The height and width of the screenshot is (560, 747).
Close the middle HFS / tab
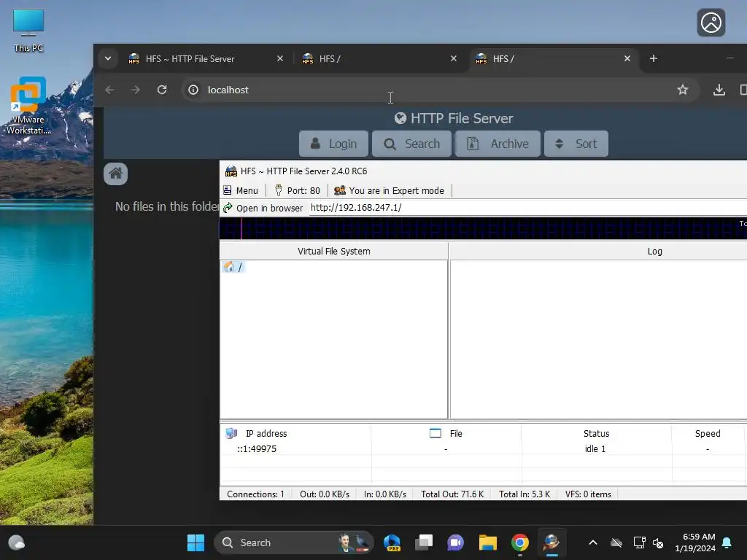[454, 58]
